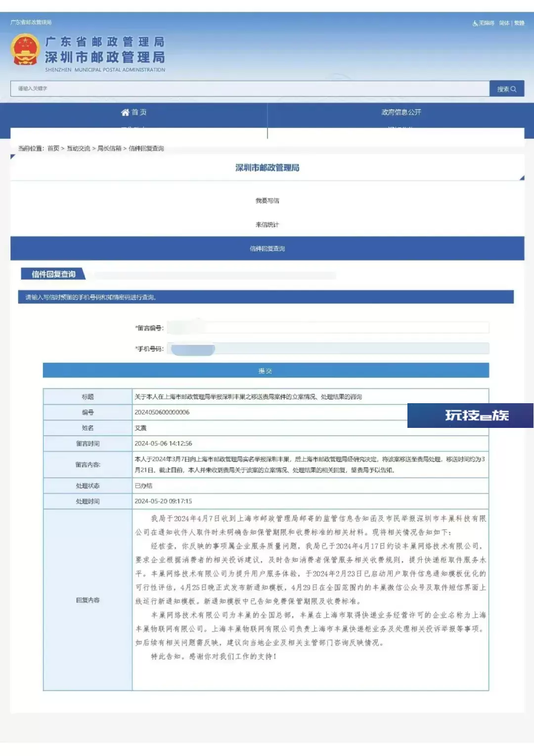Click the 标题 row title text
Screen dimensions: 534x756
click(248, 397)
